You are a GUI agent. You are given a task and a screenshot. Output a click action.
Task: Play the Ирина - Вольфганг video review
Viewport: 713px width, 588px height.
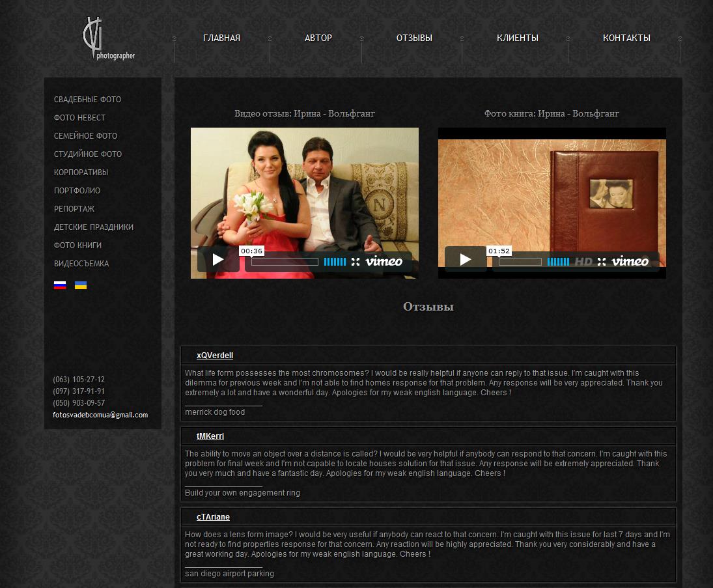pos(218,260)
